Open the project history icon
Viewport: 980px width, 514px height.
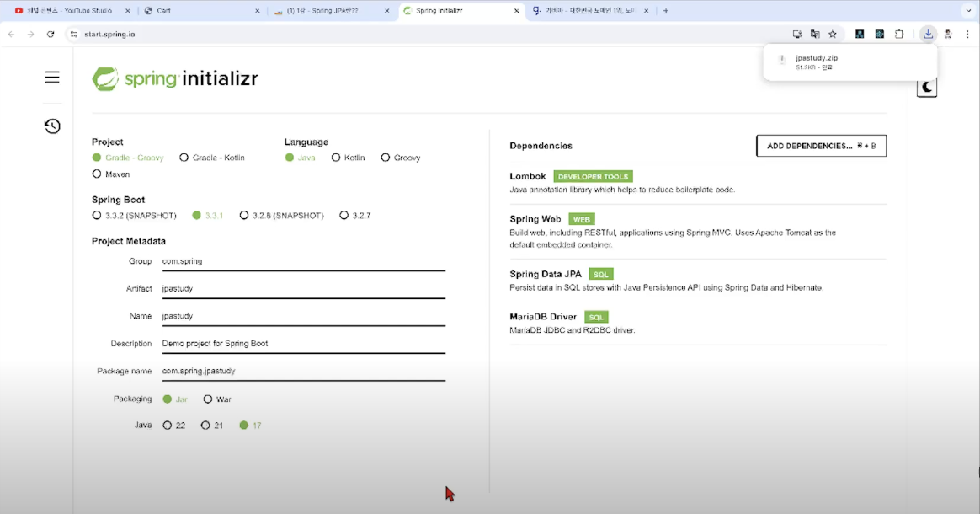tap(52, 126)
